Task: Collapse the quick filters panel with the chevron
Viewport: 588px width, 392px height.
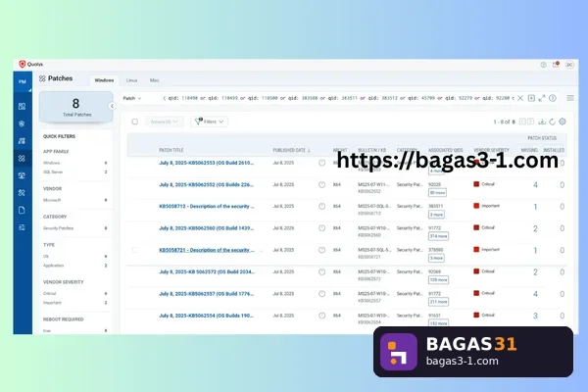Action: pyautogui.click(x=112, y=106)
